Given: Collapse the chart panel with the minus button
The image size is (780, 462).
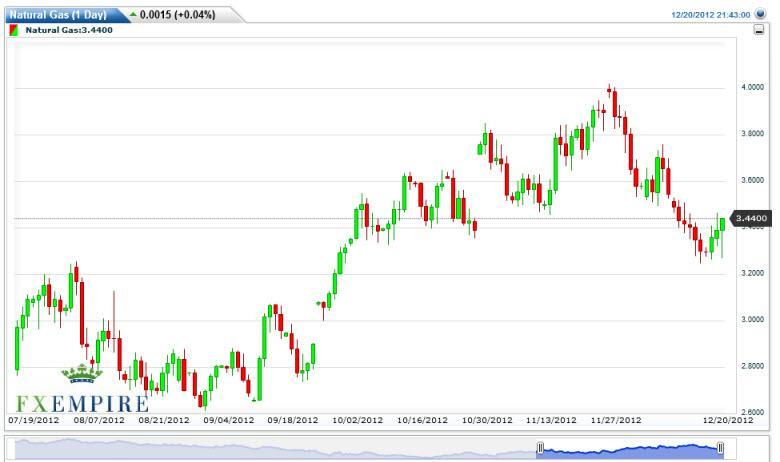Looking at the screenshot, I should 759,31.
